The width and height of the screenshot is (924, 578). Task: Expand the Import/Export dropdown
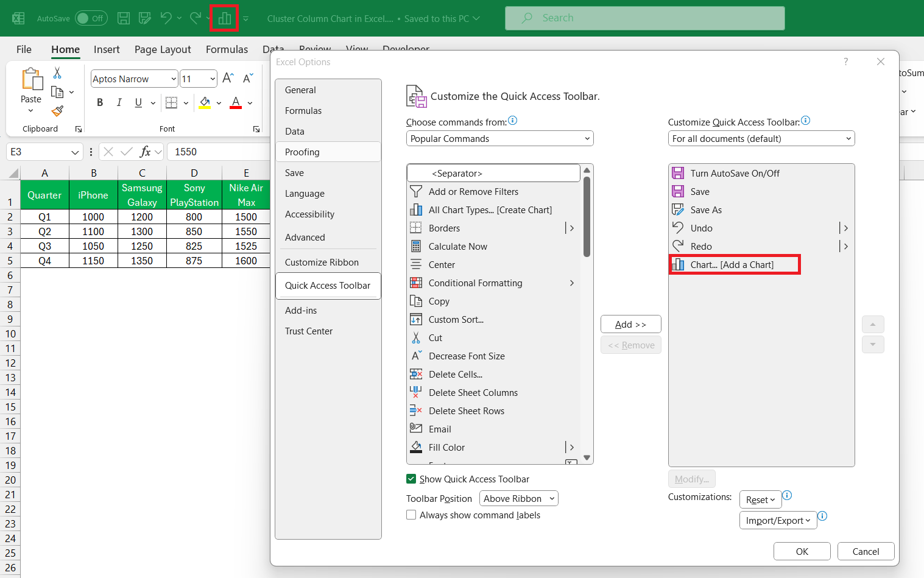(777, 521)
